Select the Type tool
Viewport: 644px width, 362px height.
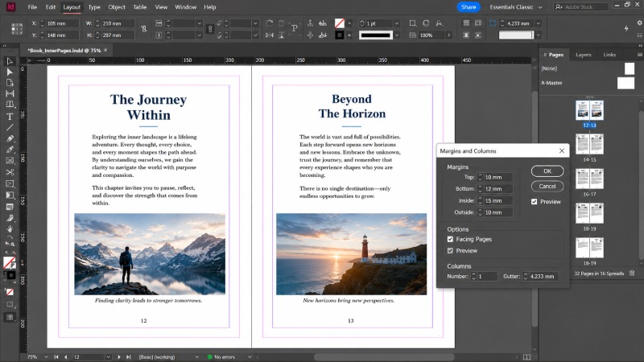pos(10,117)
